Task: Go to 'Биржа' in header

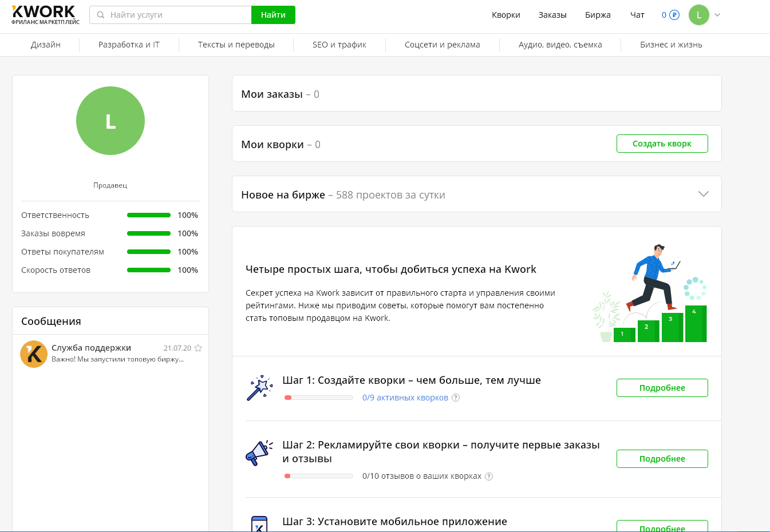Action: pos(598,15)
